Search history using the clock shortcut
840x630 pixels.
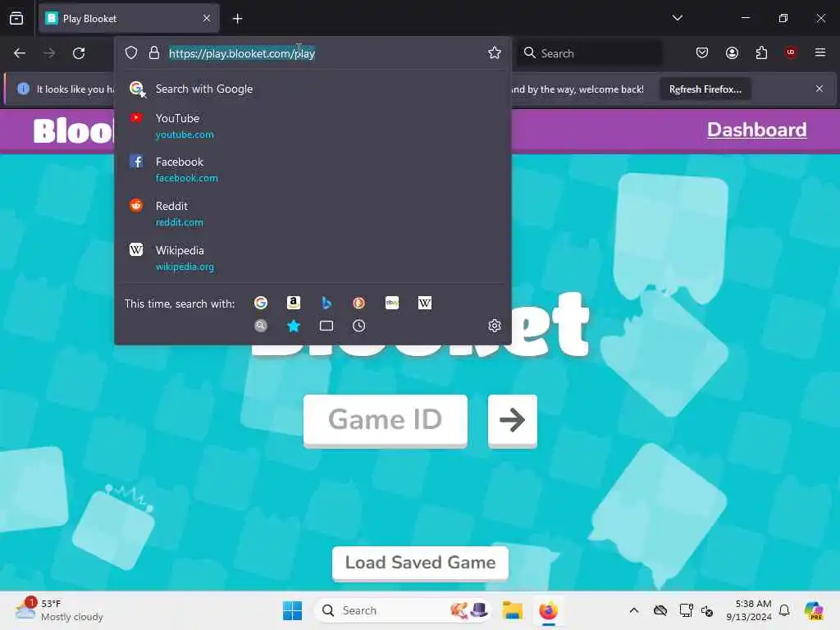pyautogui.click(x=359, y=326)
